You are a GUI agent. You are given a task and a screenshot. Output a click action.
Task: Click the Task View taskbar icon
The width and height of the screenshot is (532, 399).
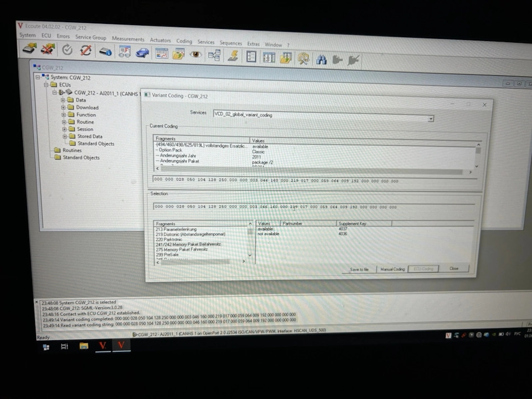click(x=64, y=346)
